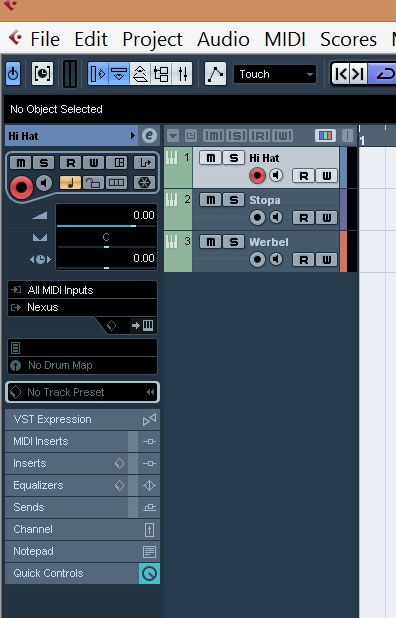The width and height of the screenshot is (396, 618).
Task: Toggle the Show Overview icon
Action: coord(140,73)
